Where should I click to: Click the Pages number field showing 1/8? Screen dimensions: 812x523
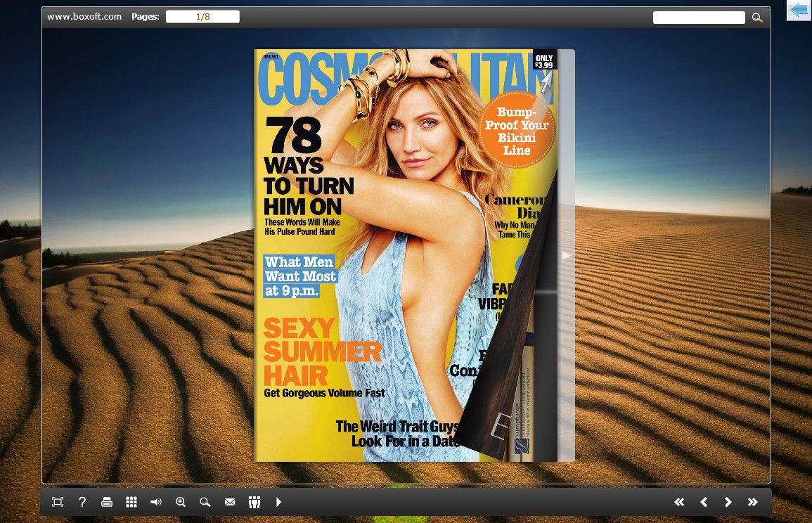pyautogui.click(x=202, y=17)
